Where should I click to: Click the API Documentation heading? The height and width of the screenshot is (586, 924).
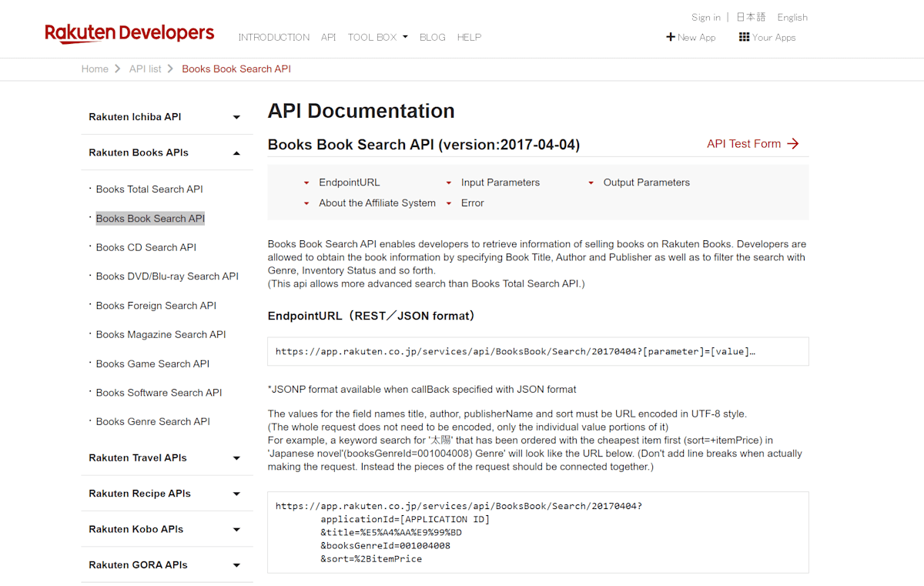[361, 111]
